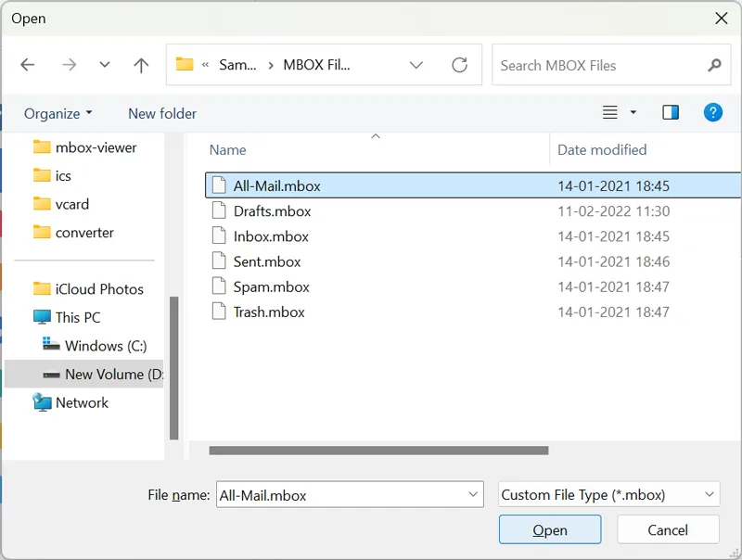The width and height of the screenshot is (742, 560).
Task: Expand the File name history dropdown
Action: (x=474, y=495)
